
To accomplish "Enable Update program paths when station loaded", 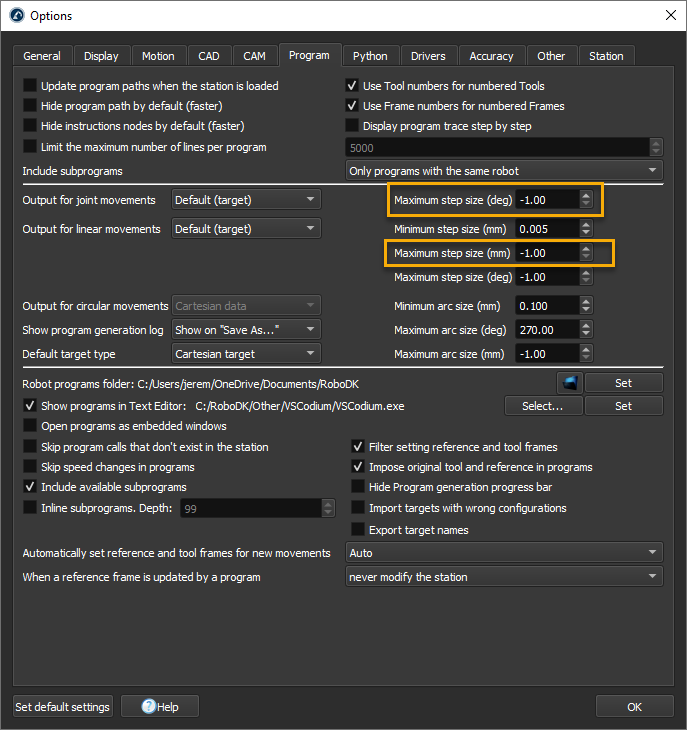I will tap(31, 86).
